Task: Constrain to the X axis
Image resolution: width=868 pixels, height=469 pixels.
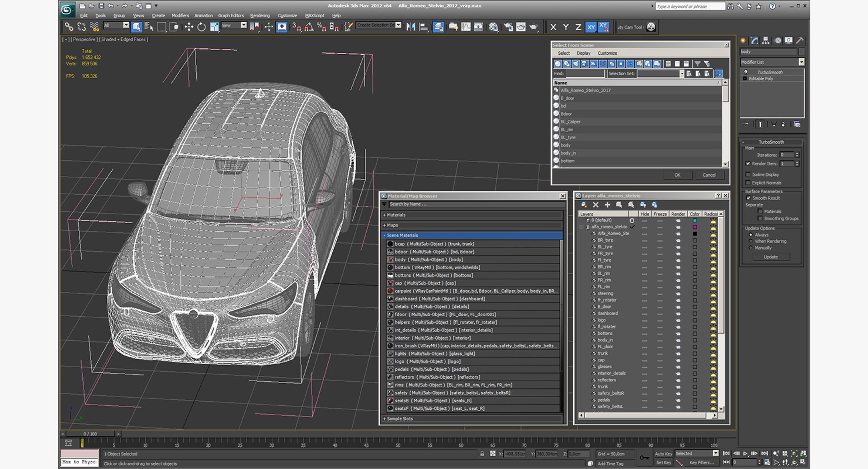Action: [x=553, y=27]
